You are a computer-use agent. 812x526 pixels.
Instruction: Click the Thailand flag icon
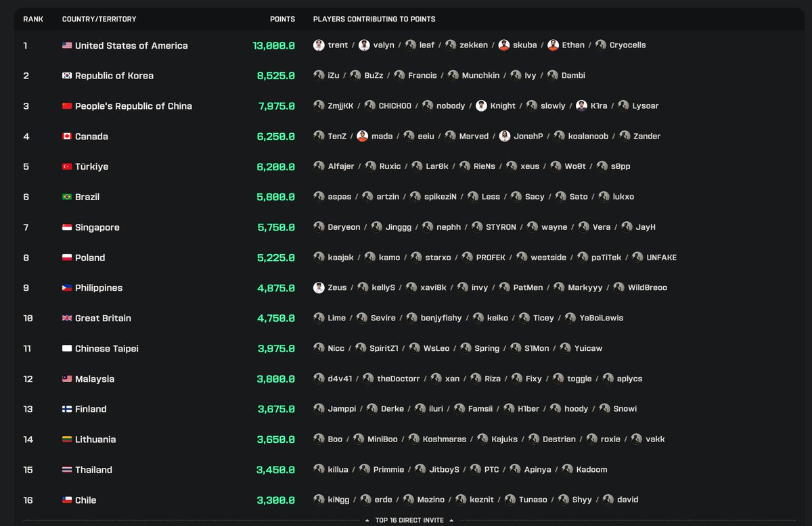pos(66,470)
